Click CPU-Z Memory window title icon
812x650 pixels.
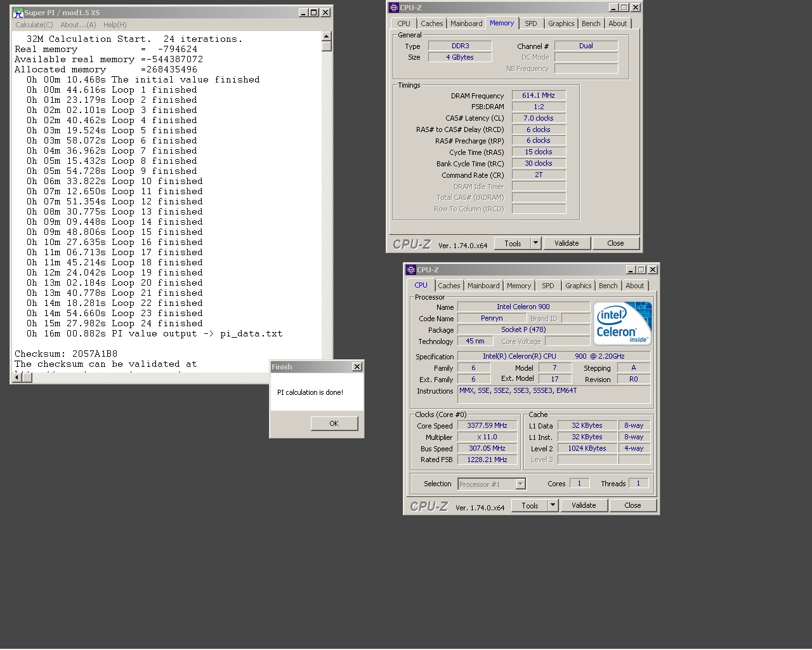coord(393,8)
